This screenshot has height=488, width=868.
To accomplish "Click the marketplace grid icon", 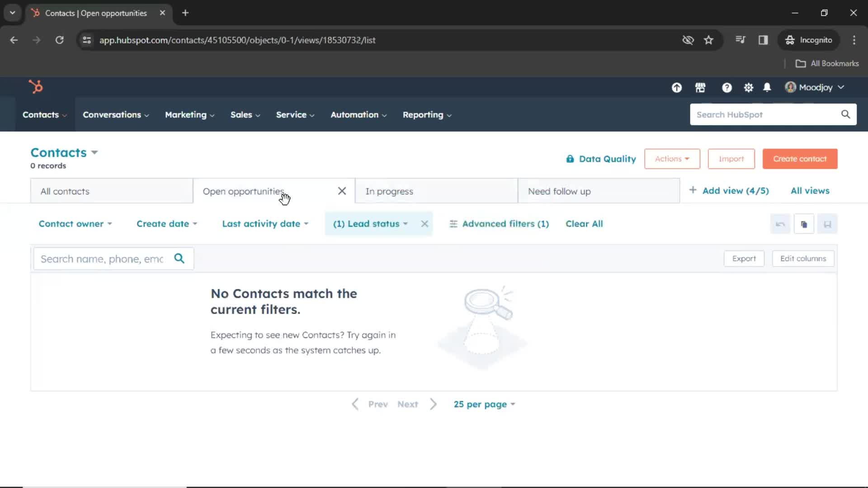I will [x=701, y=88].
